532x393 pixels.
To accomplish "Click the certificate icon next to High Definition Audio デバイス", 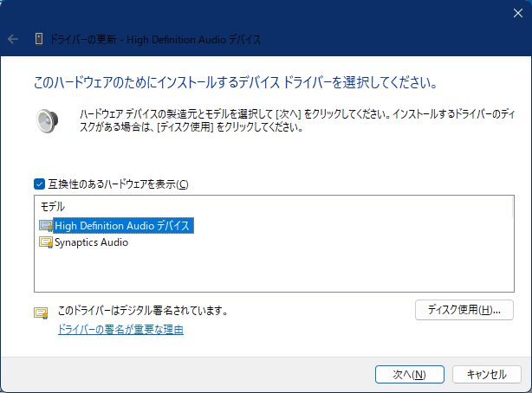I will pos(46,225).
